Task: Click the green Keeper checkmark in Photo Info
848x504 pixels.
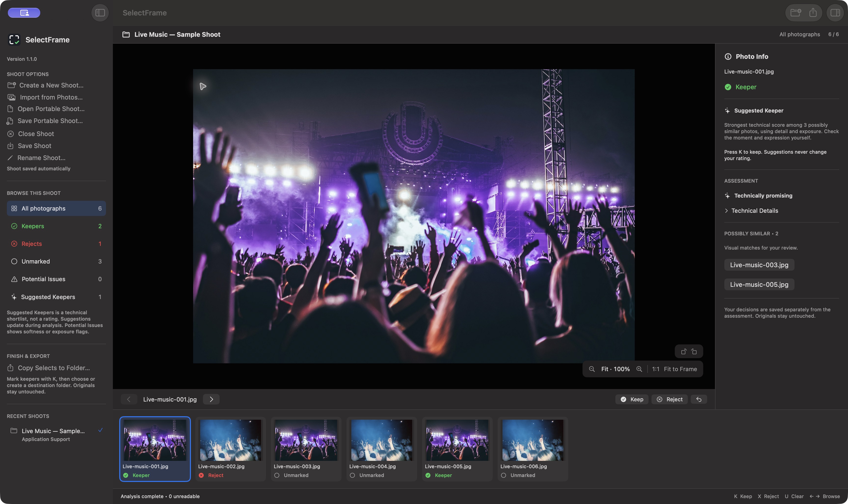Action: coord(728,87)
